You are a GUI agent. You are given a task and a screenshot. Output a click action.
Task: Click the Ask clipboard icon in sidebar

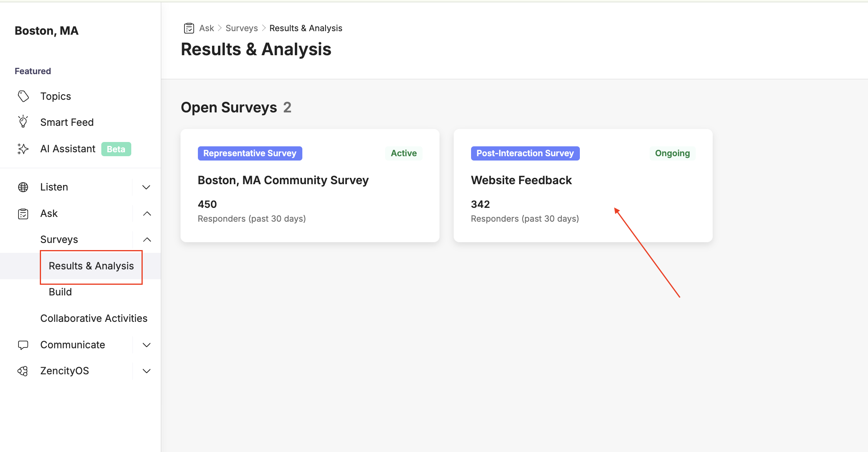tap(23, 213)
